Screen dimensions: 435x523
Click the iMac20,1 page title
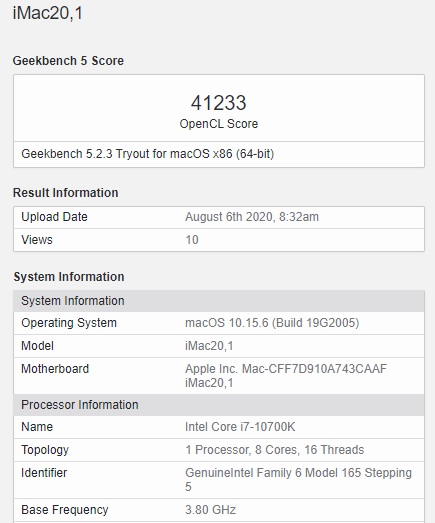(x=48, y=13)
